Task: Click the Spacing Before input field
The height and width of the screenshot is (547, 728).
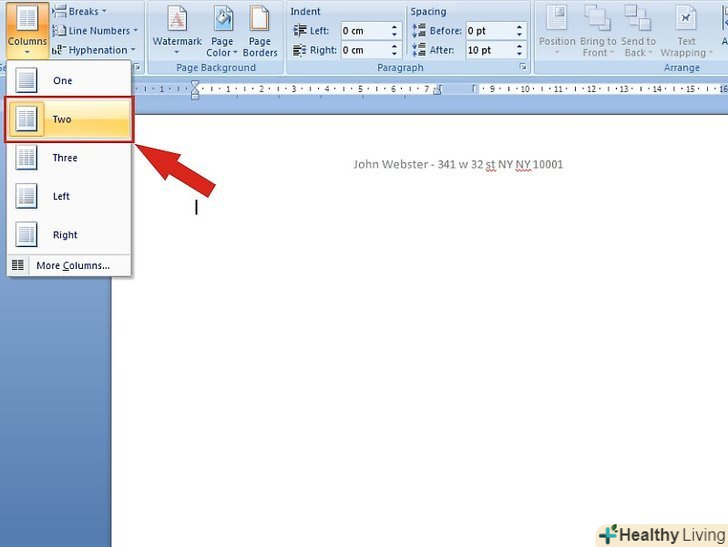Action: pyautogui.click(x=489, y=31)
